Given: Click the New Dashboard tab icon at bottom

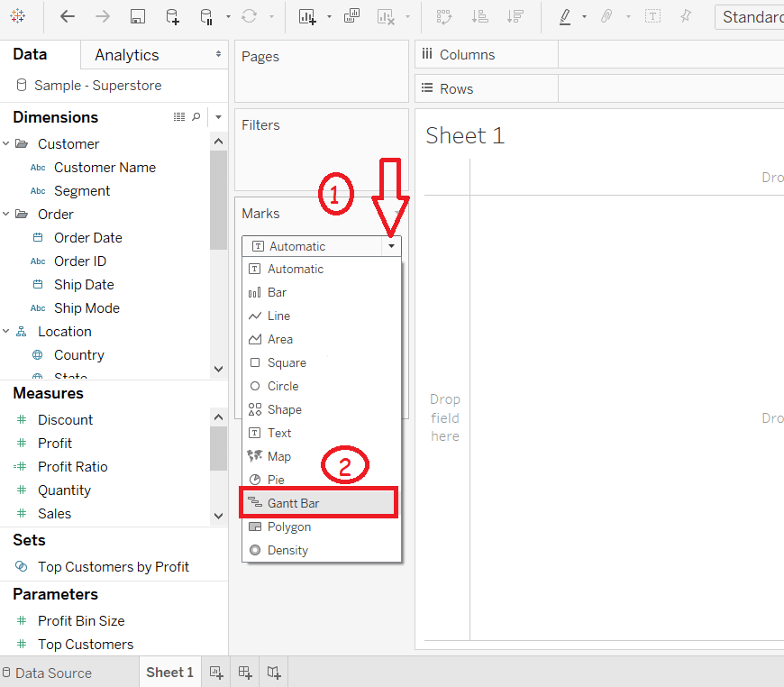Looking at the screenshot, I should coord(245,672).
